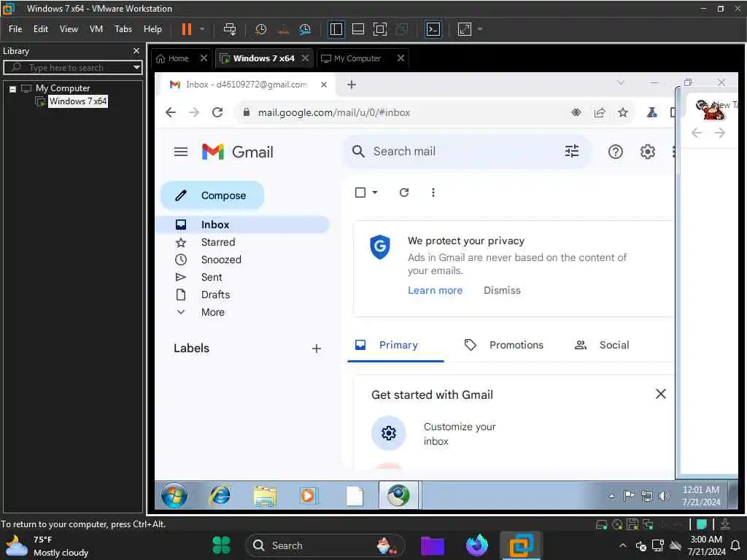Open the snapshot manager icon
This screenshot has width=747, height=560.
[305, 29]
